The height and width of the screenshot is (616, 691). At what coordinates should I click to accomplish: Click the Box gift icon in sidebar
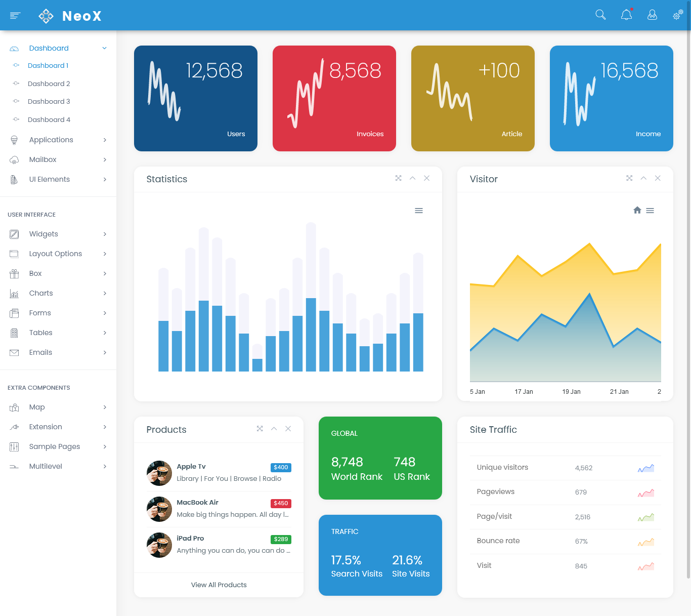click(14, 274)
